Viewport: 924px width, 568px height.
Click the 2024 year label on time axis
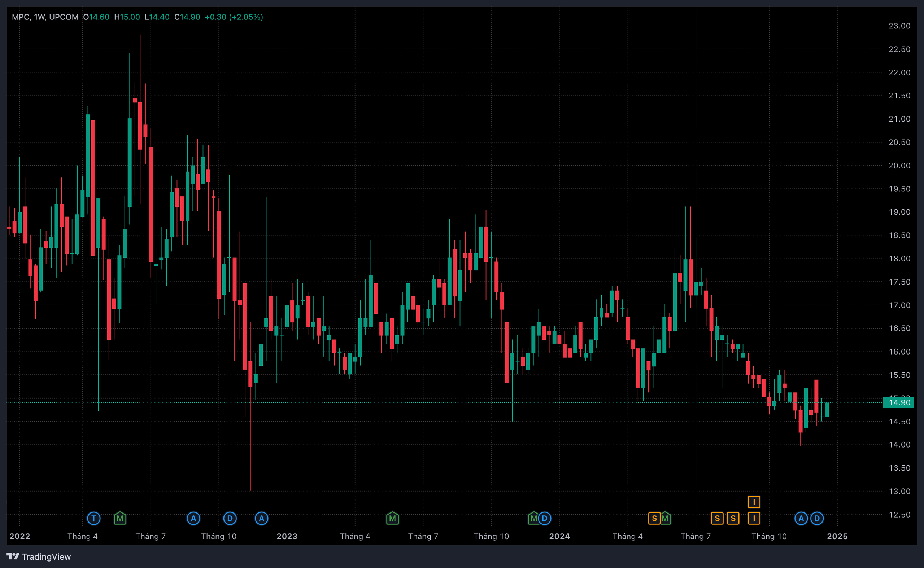click(x=559, y=537)
